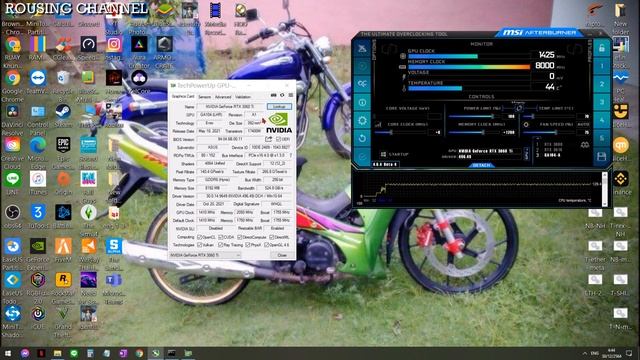Save Afterburner profile with floppy icon
The height and width of the screenshot is (360, 640).
602,156
